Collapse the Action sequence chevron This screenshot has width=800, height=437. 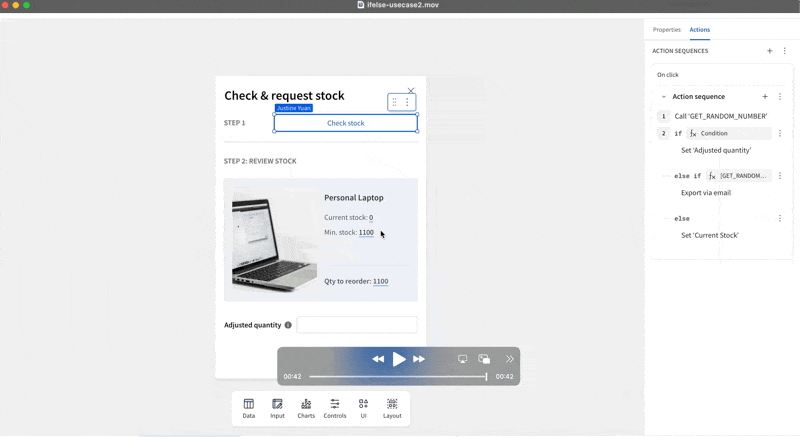pos(663,97)
